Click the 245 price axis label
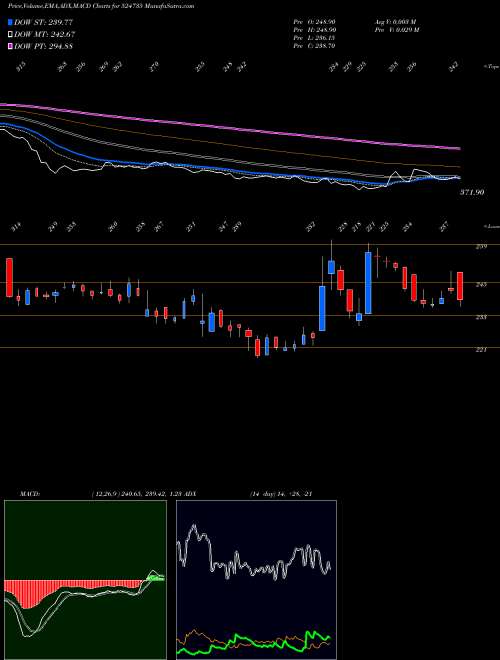This screenshot has width=500, height=660. point(481,285)
